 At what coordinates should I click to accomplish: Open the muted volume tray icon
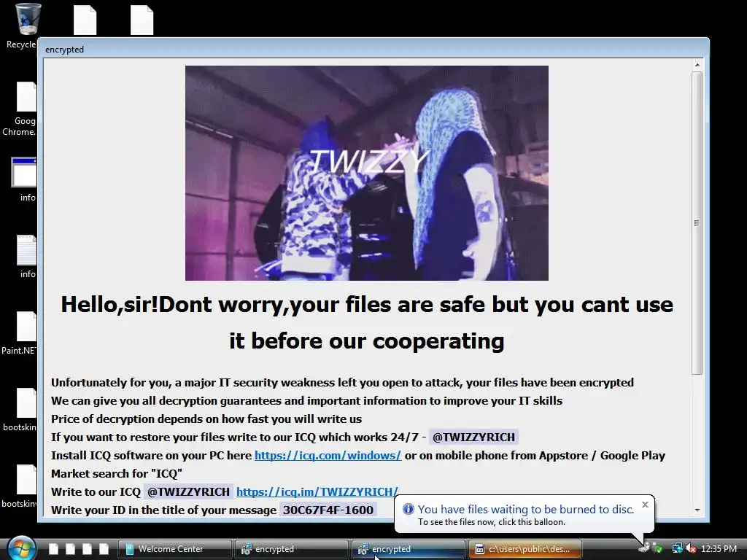(x=691, y=548)
